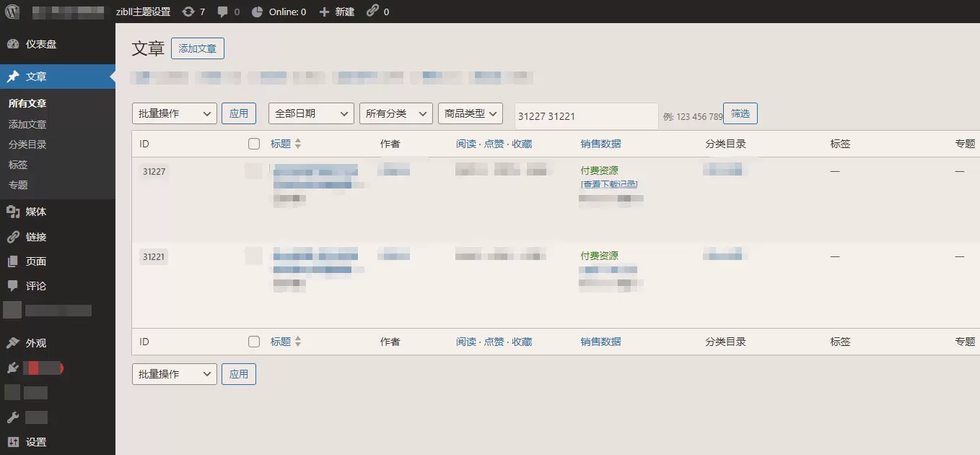Click the chain link icon in admin bar
980x455 pixels.
click(x=372, y=11)
